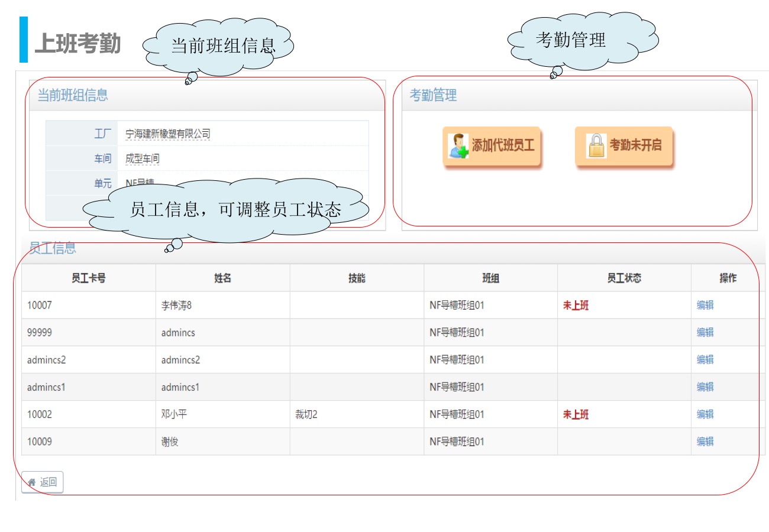769x532 pixels.
Task: Click the home icon on 返回 button
Action: coord(32,482)
